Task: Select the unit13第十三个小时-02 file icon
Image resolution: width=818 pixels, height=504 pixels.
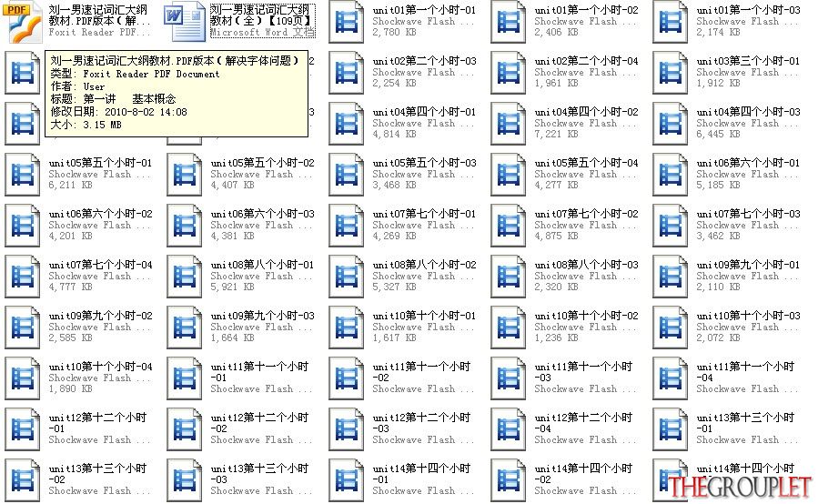Action: (23, 480)
